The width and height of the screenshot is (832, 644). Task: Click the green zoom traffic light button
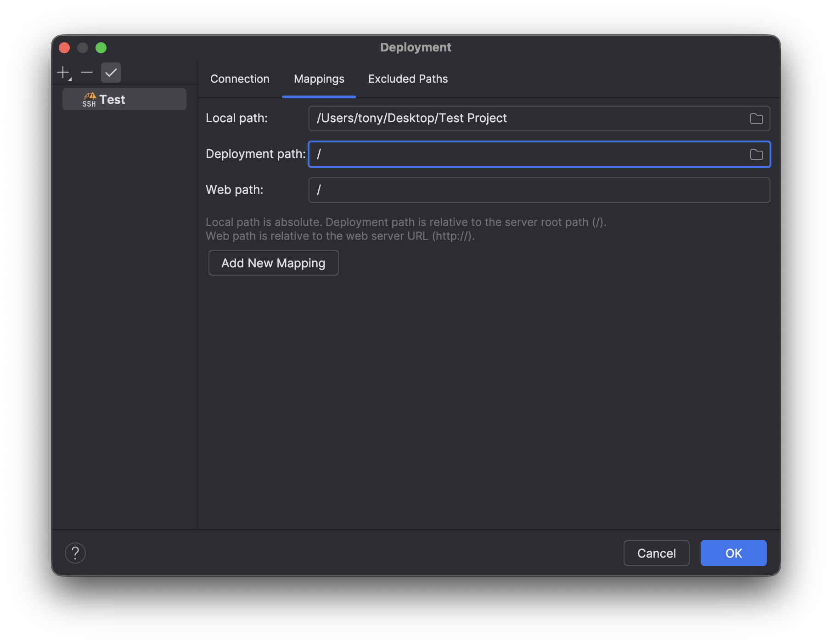101,47
